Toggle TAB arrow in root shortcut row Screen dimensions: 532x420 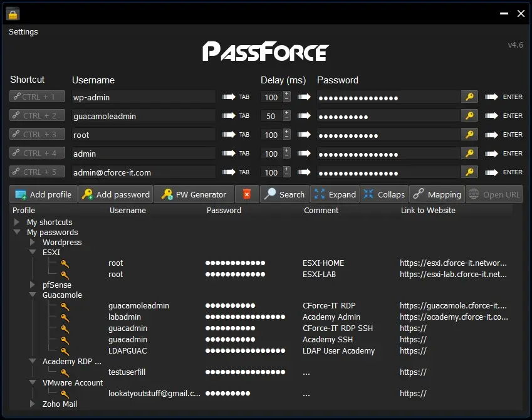229,135
